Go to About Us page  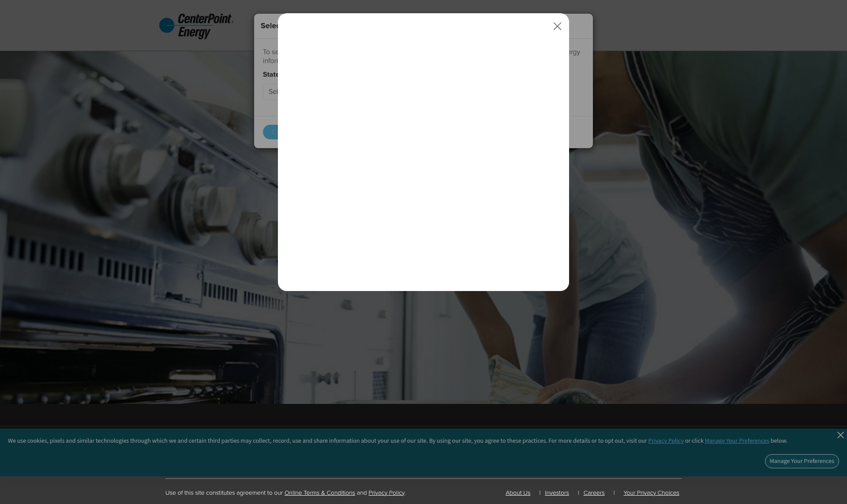[518, 493]
